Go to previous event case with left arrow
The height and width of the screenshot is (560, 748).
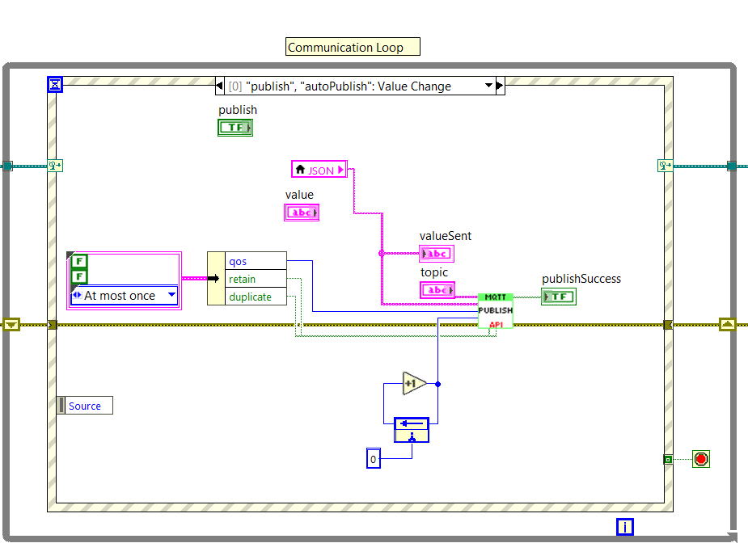(x=219, y=86)
